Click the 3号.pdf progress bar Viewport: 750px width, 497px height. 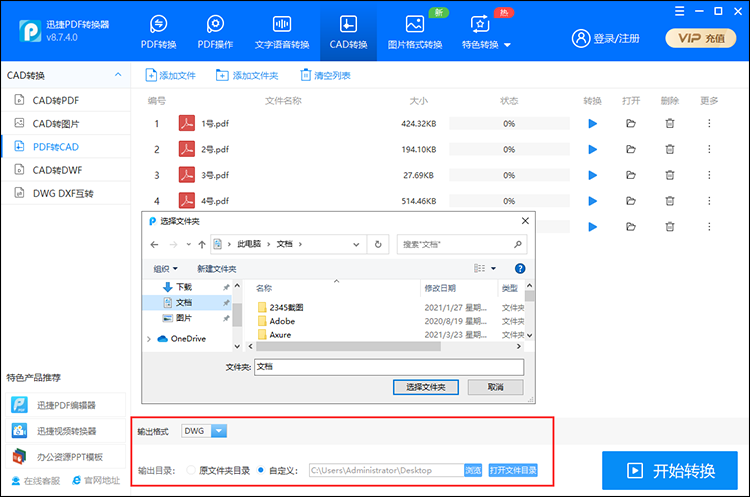point(509,175)
